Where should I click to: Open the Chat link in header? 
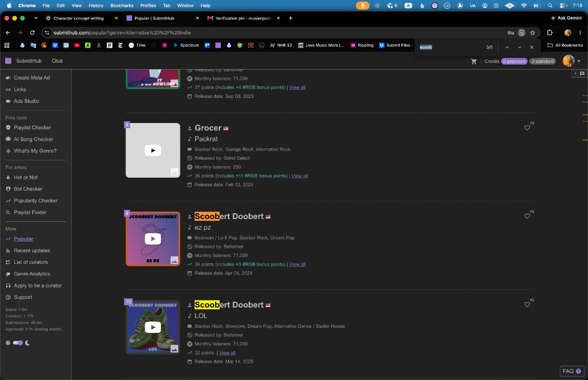tap(57, 61)
